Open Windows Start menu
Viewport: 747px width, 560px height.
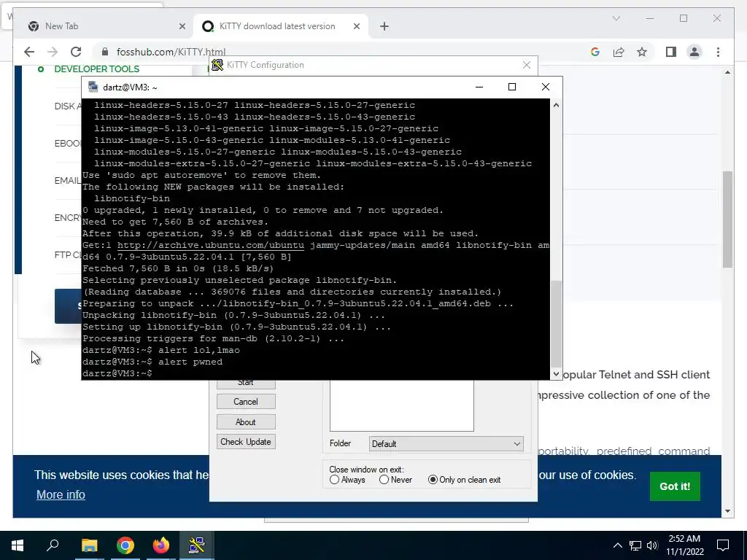[18, 545]
